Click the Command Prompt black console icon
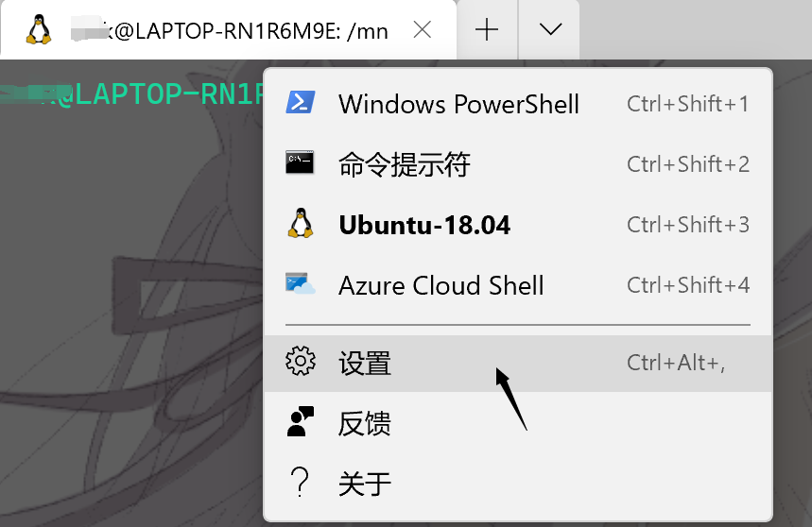The width and height of the screenshot is (812, 527). tap(300, 161)
